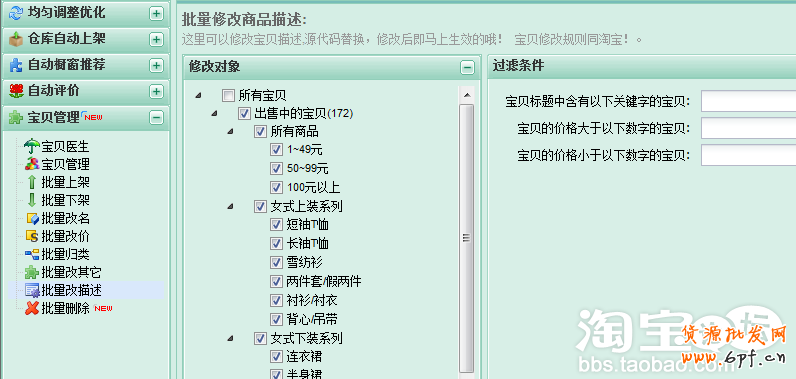Click the 批量归类 category icon
796x379 pixels.
point(32,254)
